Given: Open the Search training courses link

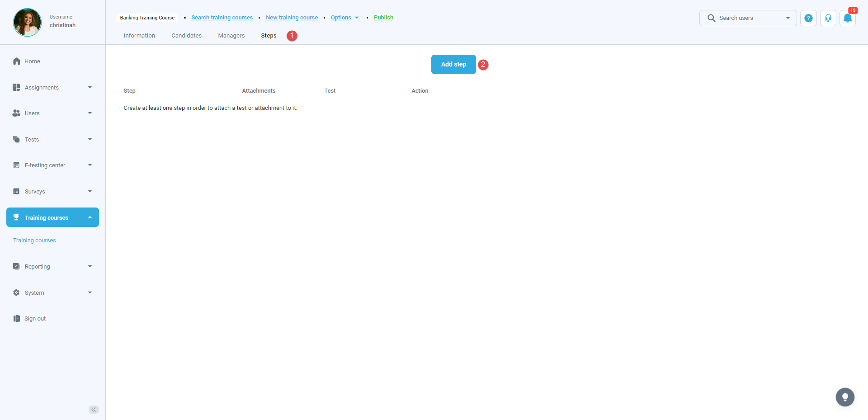Looking at the screenshot, I should click(222, 18).
